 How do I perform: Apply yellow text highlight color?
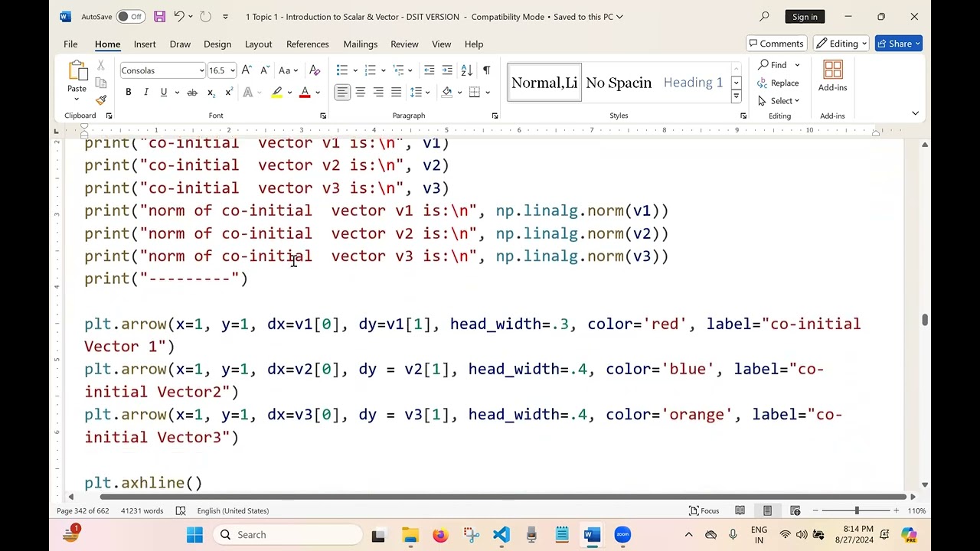(277, 93)
